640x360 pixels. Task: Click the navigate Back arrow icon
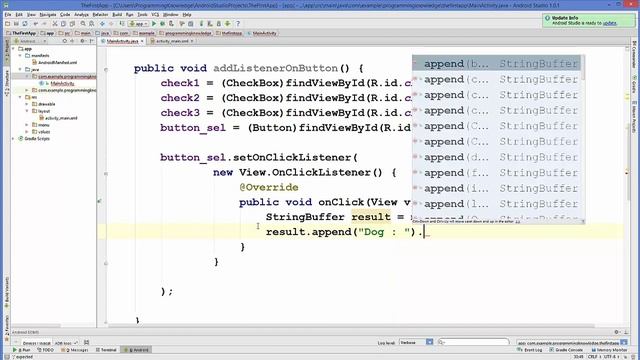coord(102,24)
